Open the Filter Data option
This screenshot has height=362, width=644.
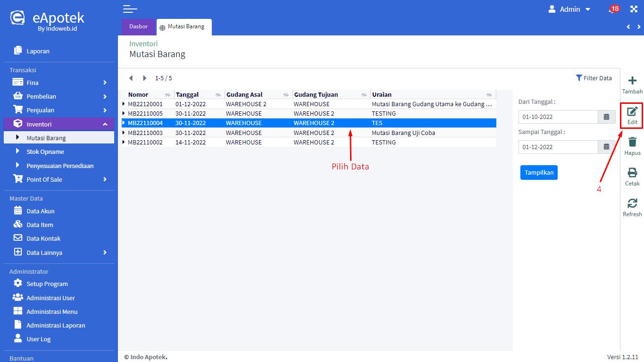point(594,78)
